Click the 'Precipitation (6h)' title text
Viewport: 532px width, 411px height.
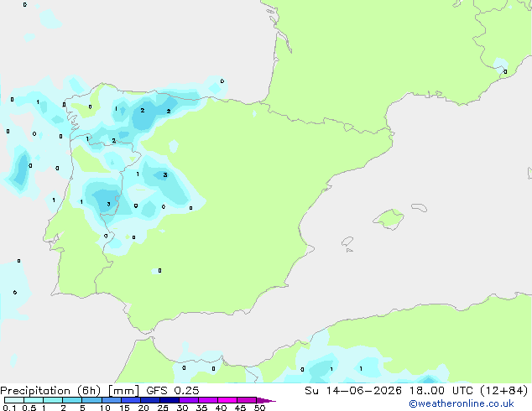(50, 391)
